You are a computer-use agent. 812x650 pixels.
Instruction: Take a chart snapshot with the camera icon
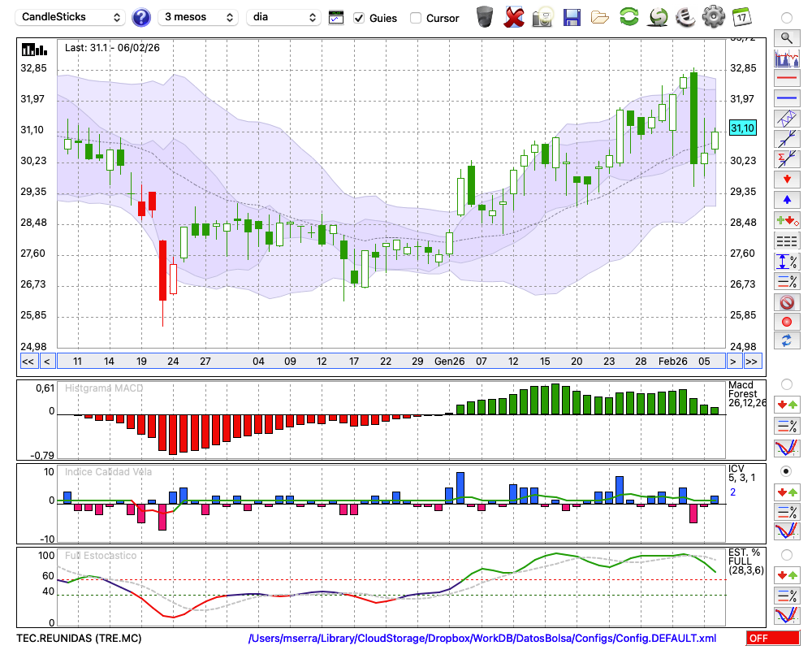(543, 17)
